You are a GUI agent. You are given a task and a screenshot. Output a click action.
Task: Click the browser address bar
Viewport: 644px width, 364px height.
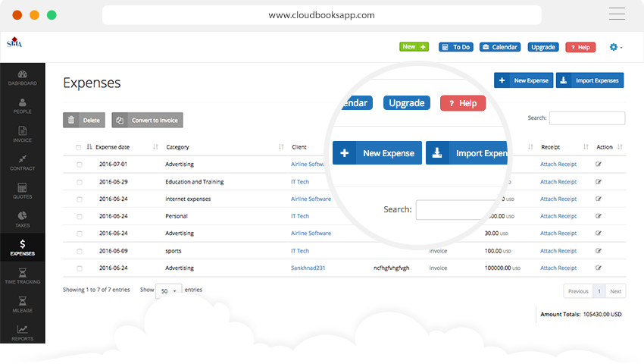(x=321, y=15)
